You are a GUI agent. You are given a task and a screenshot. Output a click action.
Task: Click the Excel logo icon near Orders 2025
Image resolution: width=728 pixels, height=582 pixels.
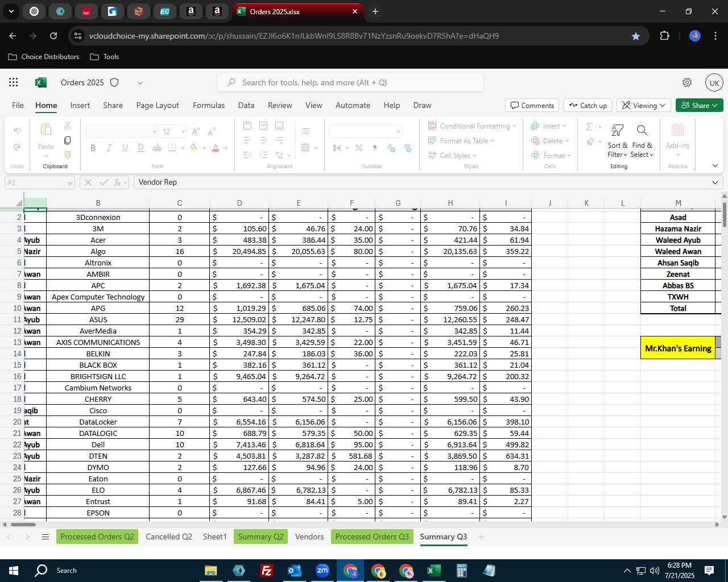41,82
